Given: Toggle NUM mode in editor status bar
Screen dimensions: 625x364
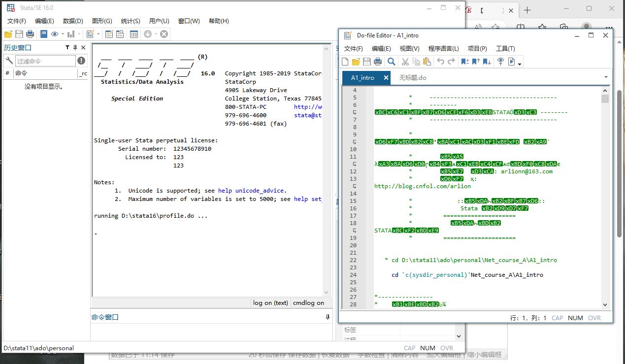Looking at the screenshot, I should point(575,318).
